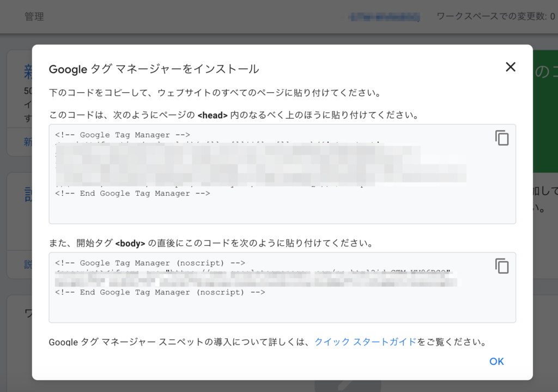The image size is (558, 392).
Task: Click the ワークスペースでの変更数 counter
Action: pyautogui.click(x=496, y=16)
